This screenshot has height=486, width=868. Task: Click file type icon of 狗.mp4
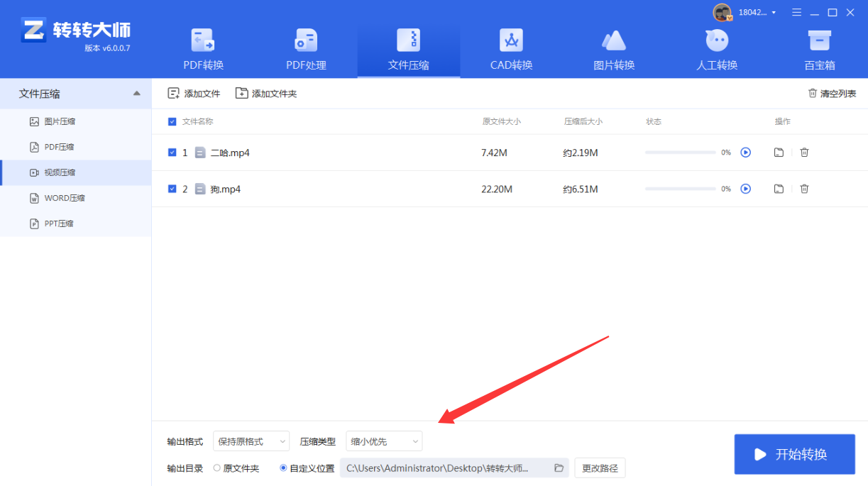pos(200,189)
